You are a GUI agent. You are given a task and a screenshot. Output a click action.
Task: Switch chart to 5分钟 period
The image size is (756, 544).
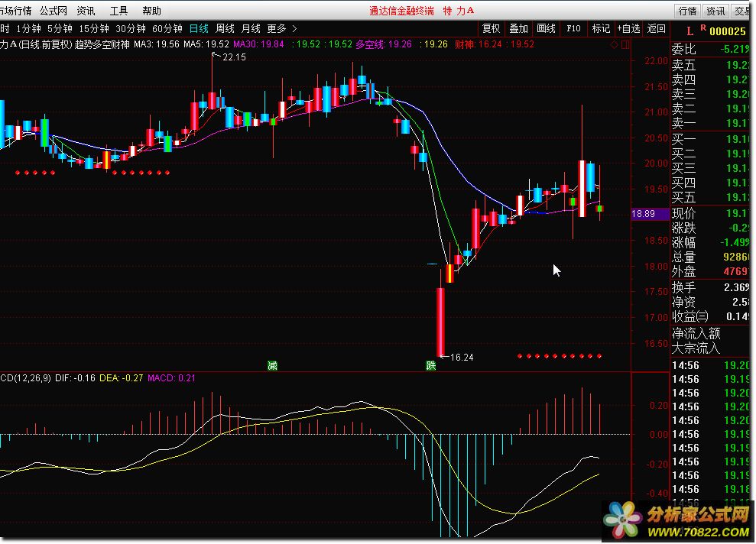pyautogui.click(x=60, y=29)
